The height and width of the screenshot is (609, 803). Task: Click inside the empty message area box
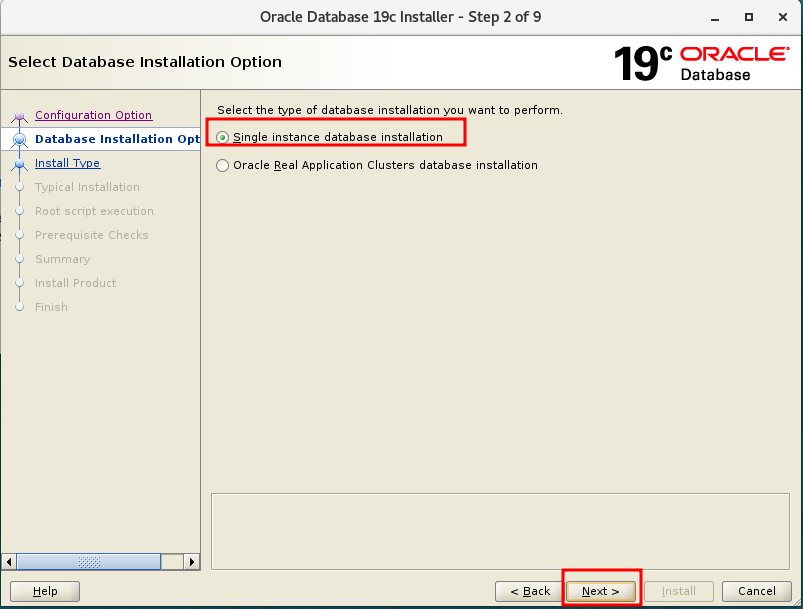click(500, 532)
